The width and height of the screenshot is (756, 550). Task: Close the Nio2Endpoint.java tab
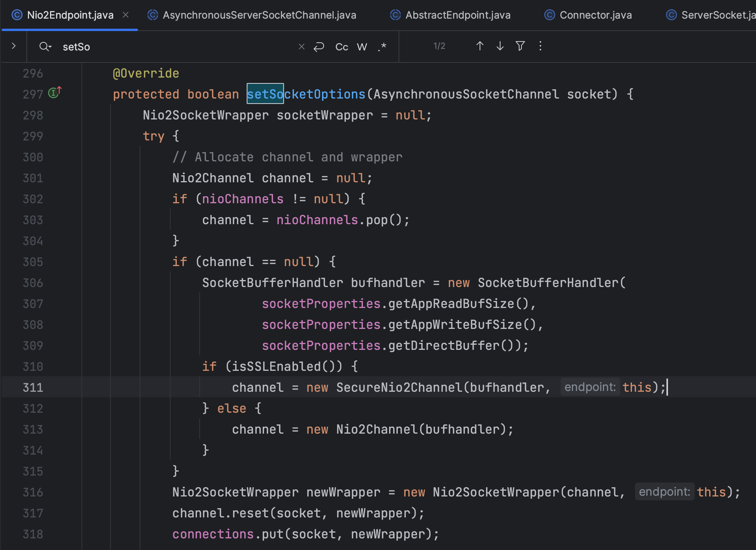126,15
